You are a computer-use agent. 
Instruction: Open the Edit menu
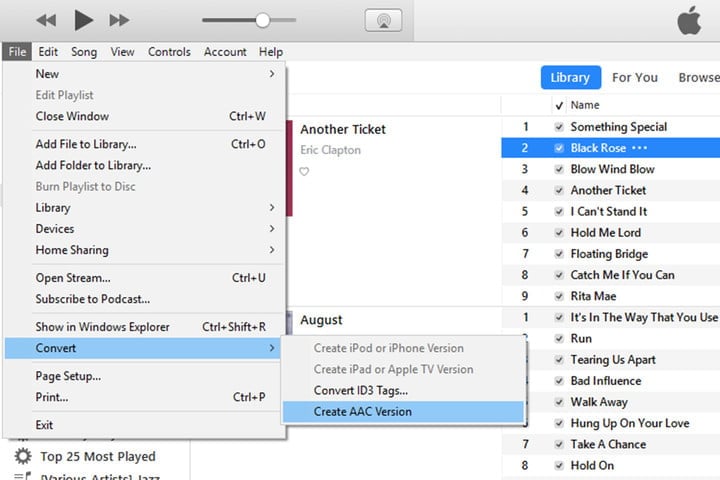click(x=48, y=51)
